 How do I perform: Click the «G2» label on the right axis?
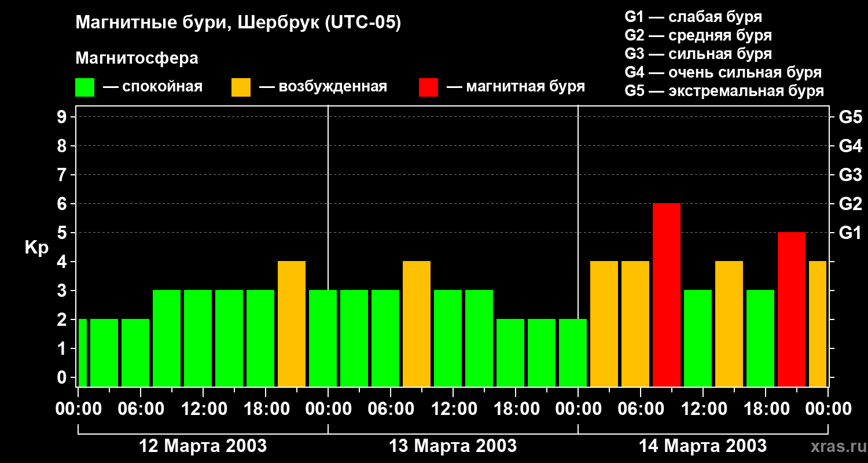(x=850, y=204)
